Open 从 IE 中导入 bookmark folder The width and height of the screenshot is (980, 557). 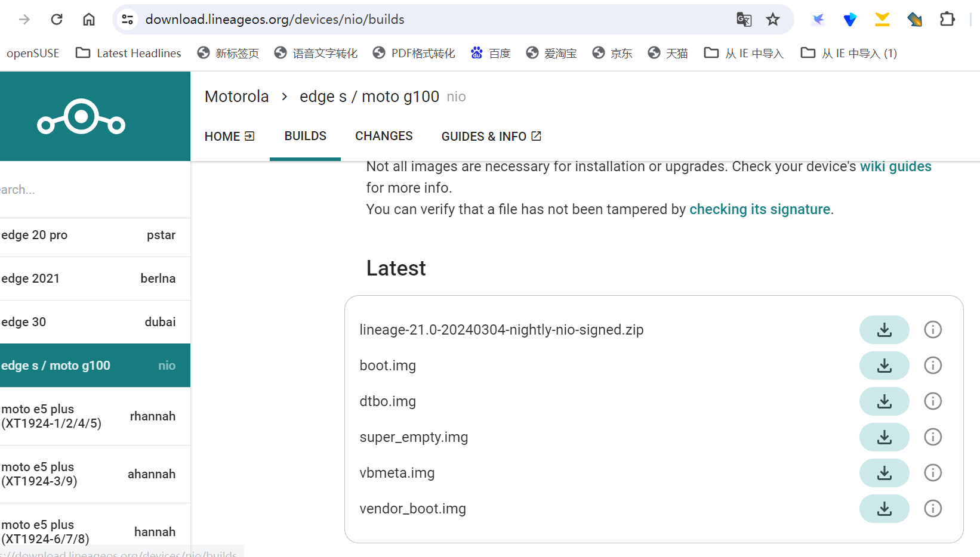(x=744, y=53)
